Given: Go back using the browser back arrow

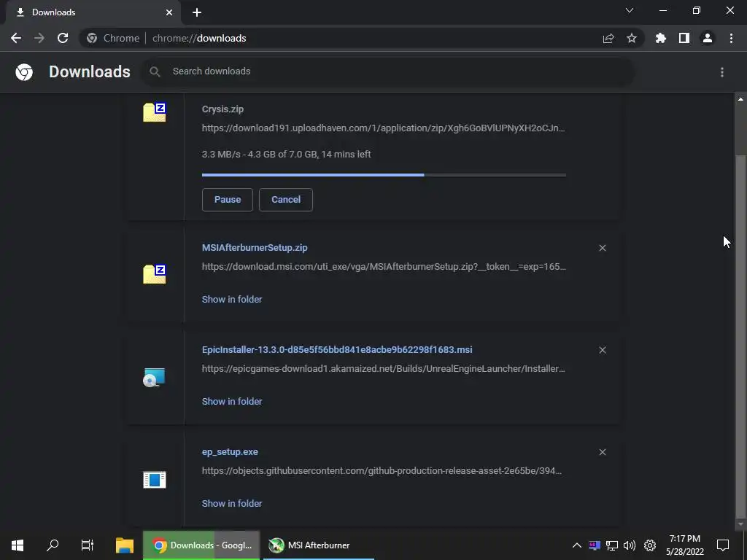Looking at the screenshot, I should [x=16, y=38].
